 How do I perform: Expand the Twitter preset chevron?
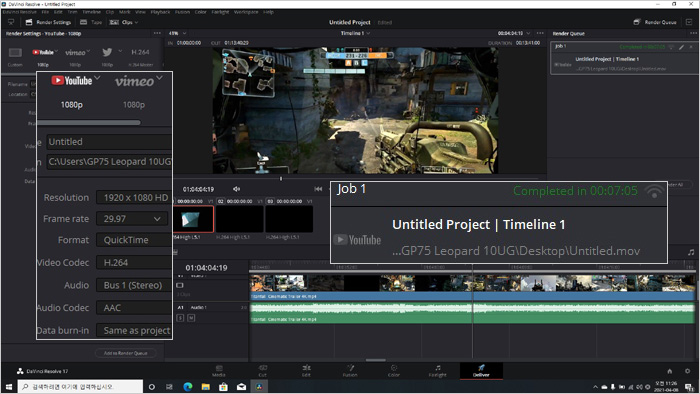tap(120, 51)
